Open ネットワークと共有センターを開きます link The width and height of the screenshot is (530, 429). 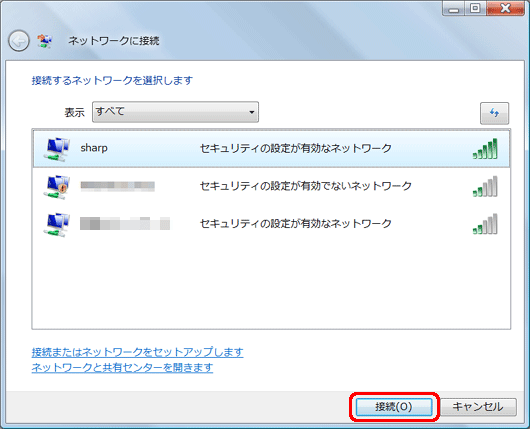pyautogui.click(x=122, y=367)
